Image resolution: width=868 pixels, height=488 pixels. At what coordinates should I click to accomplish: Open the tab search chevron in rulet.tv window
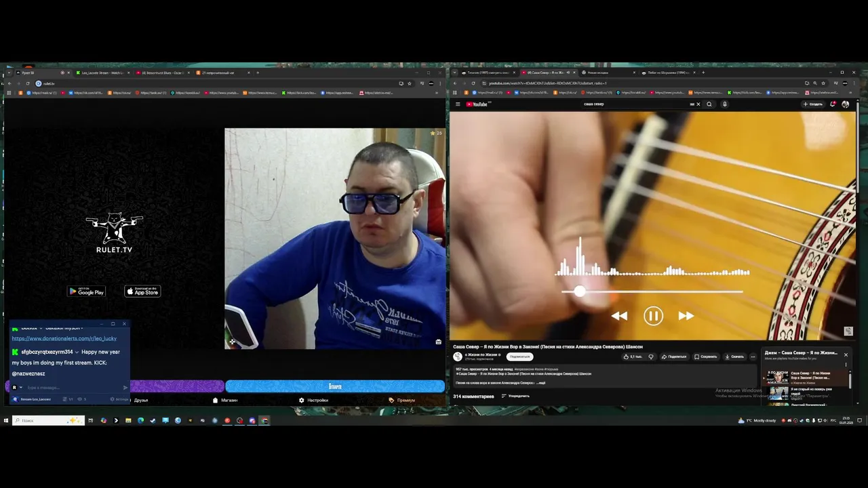click(x=9, y=73)
